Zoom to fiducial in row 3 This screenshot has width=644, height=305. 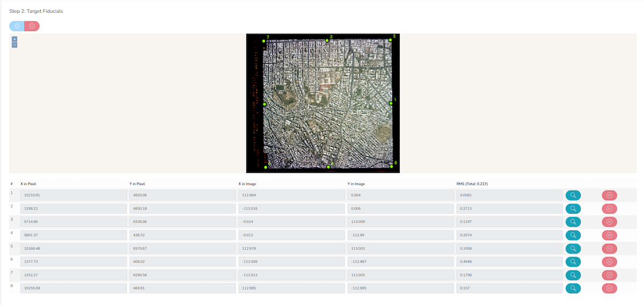pos(573,221)
